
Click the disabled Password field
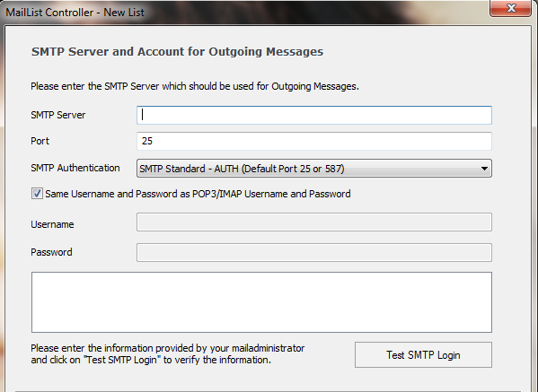[x=314, y=253]
